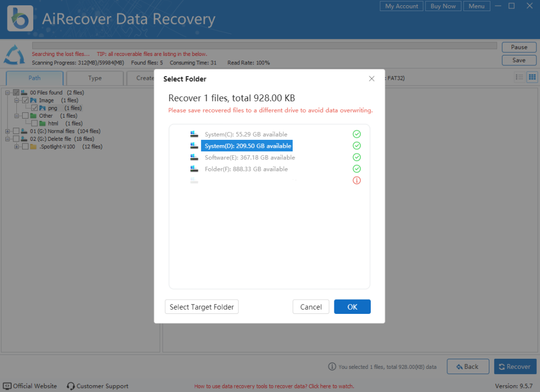Viewport: 540px width, 392px height.
Task: Click the Customer Support headset icon
Action: pos(70,386)
